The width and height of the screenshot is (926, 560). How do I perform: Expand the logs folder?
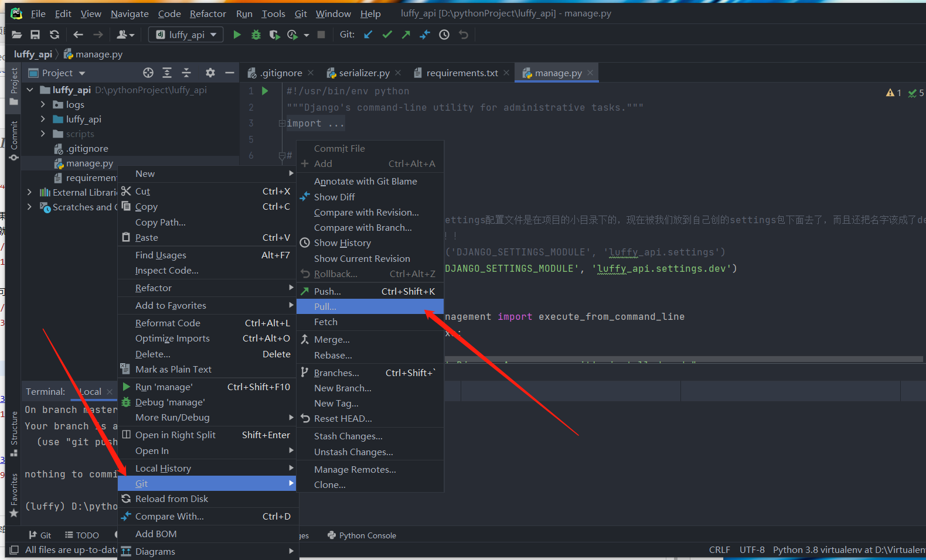click(x=43, y=104)
